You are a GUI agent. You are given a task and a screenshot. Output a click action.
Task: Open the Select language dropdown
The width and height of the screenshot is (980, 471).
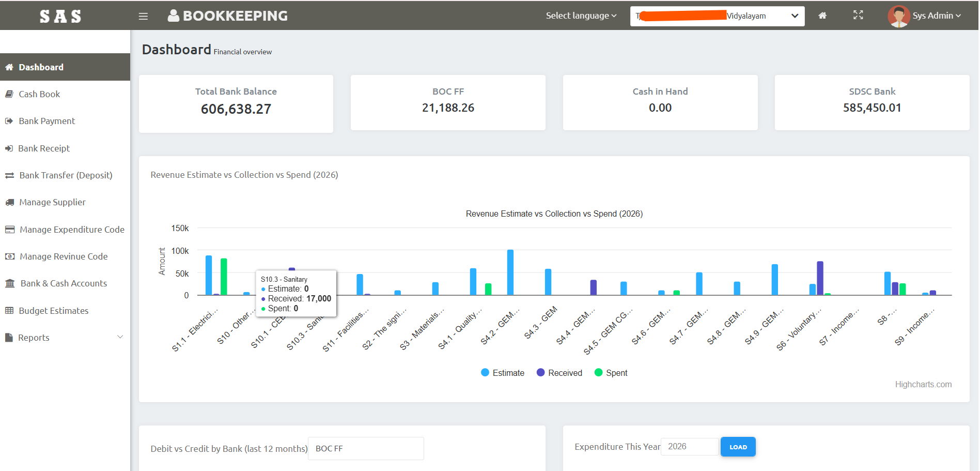[581, 16]
